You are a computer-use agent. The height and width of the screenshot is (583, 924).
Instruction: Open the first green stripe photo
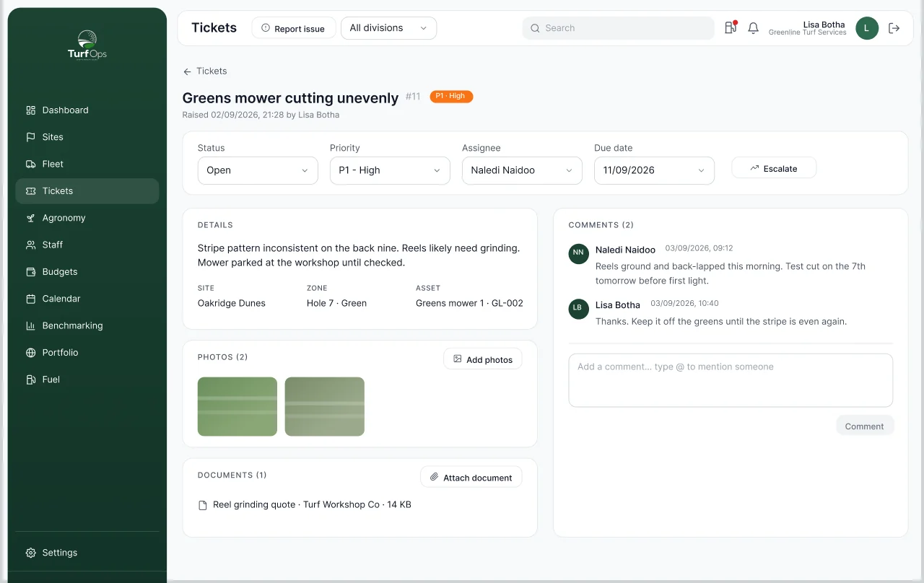[237, 407]
